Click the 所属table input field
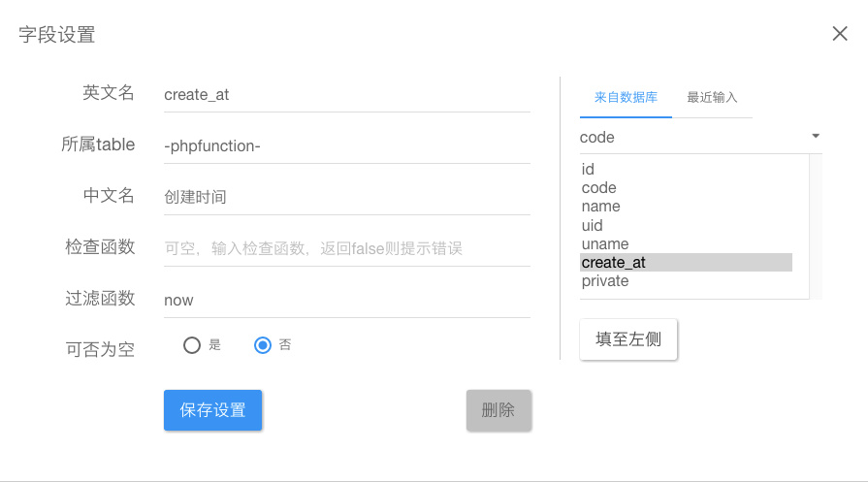The width and height of the screenshot is (868, 482). (x=346, y=146)
